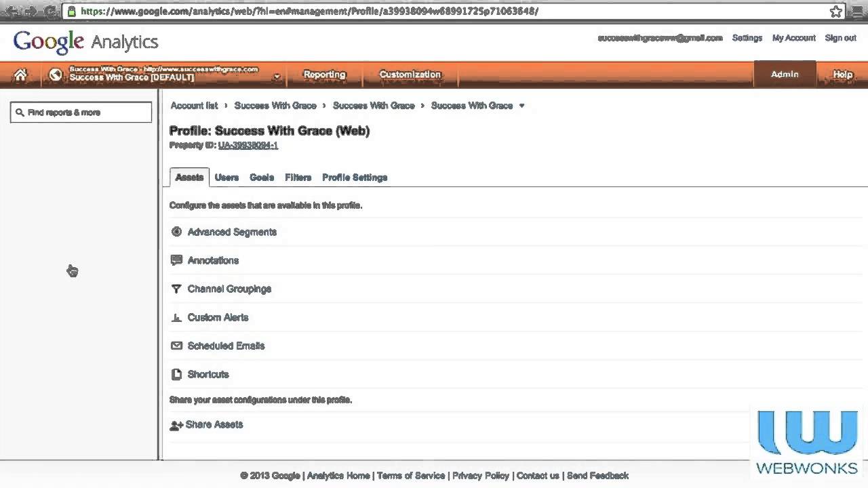Viewport: 868px width, 488px height.
Task: Switch to the Users tab
Action: [226, 178]
